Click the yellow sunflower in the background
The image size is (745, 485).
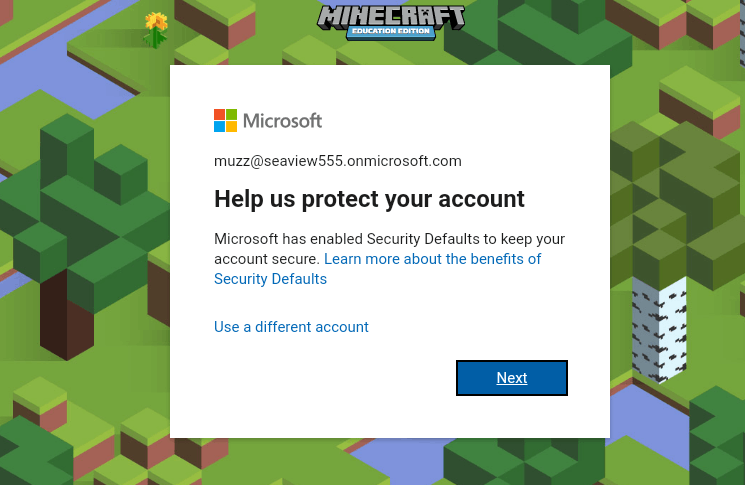pyautogui.click(x=156, y=22)
